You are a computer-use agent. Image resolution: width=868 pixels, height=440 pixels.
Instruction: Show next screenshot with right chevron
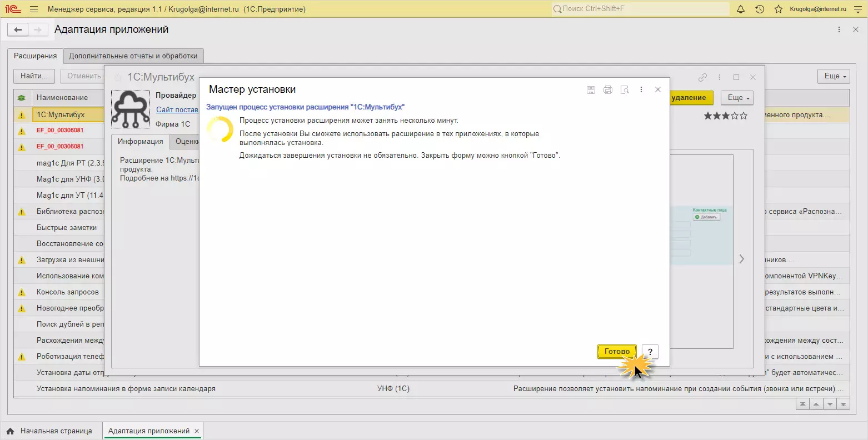click(x=741, y=259)
